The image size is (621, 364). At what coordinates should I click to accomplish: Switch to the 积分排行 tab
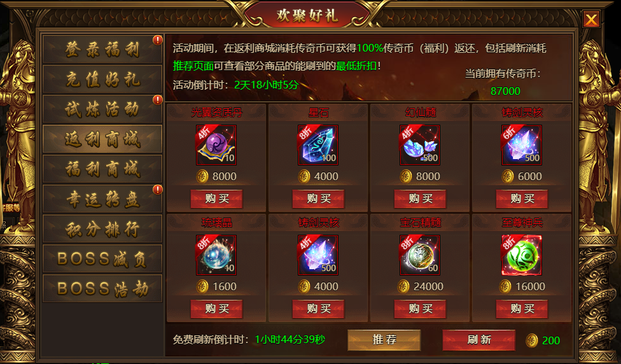coord(102,229)
